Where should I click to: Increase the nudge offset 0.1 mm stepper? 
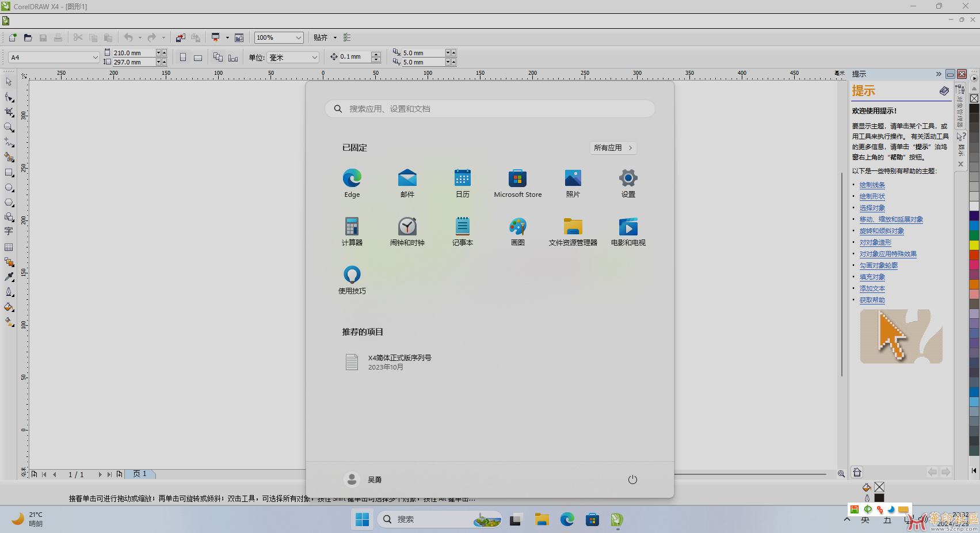click(376, 54)
